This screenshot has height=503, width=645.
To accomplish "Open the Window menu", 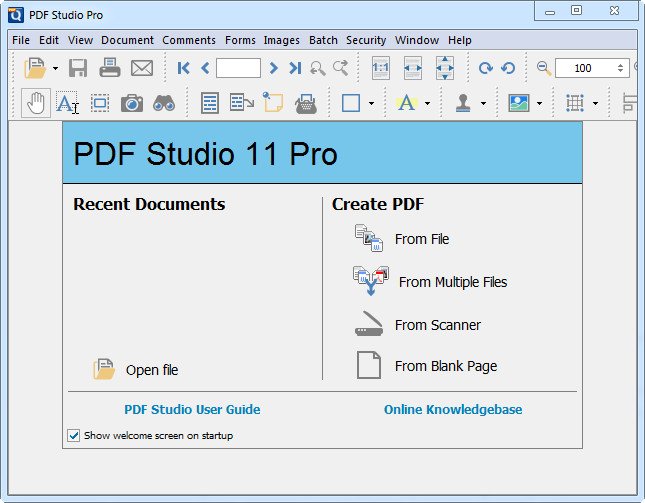I will tap(417, 40).
